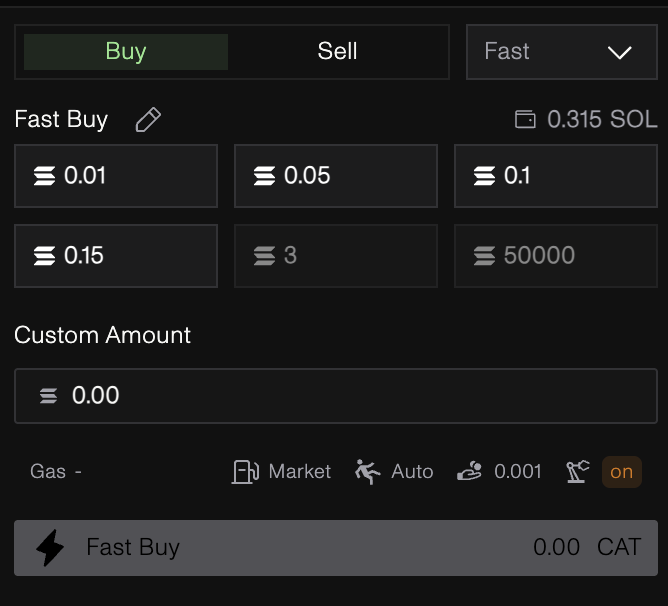This screenshot has height=606, width=668.
Task: Click the chevron arrow in Fast dropdown
Action: [619, 52]
